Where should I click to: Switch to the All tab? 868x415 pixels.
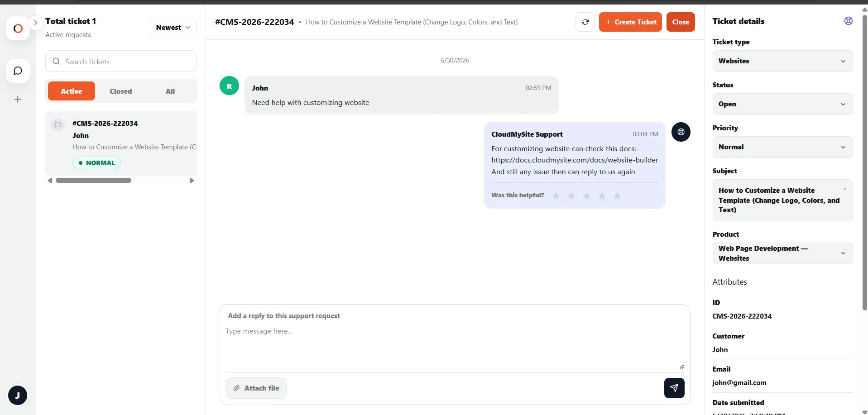coord(170,91)
